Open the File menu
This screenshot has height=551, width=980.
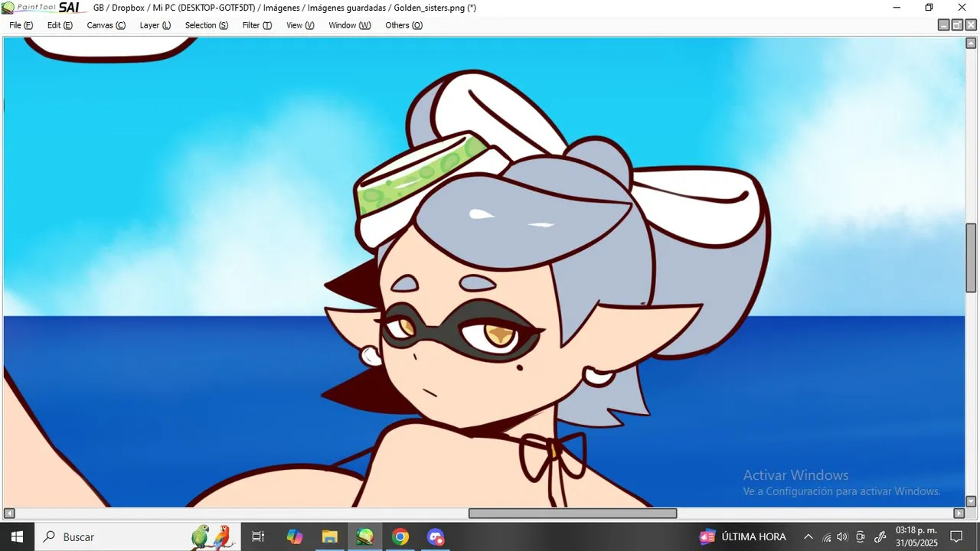[x=21, y=25]
